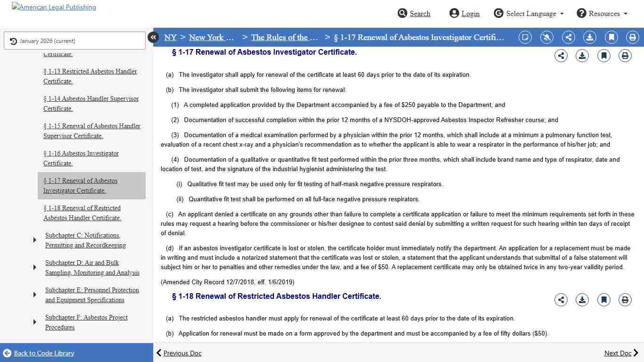
Task: Download § 1-18 via its download icon
Action: point(582,300)
